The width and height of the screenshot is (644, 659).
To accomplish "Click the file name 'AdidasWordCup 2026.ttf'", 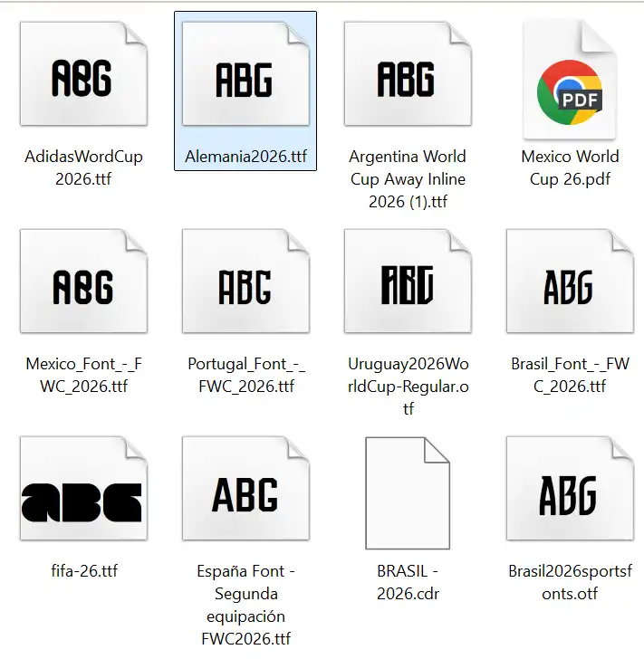I will 83,167.
